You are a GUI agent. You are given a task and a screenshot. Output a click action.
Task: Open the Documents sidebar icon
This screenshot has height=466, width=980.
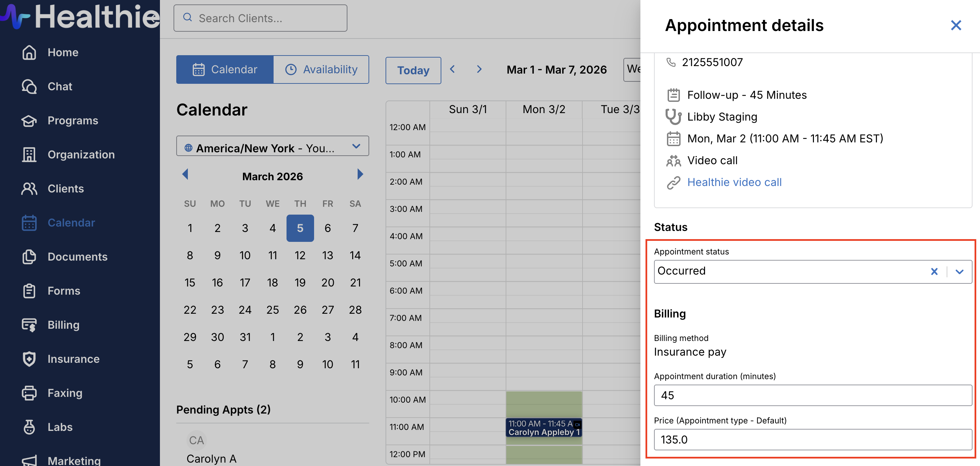coord(29,257)
